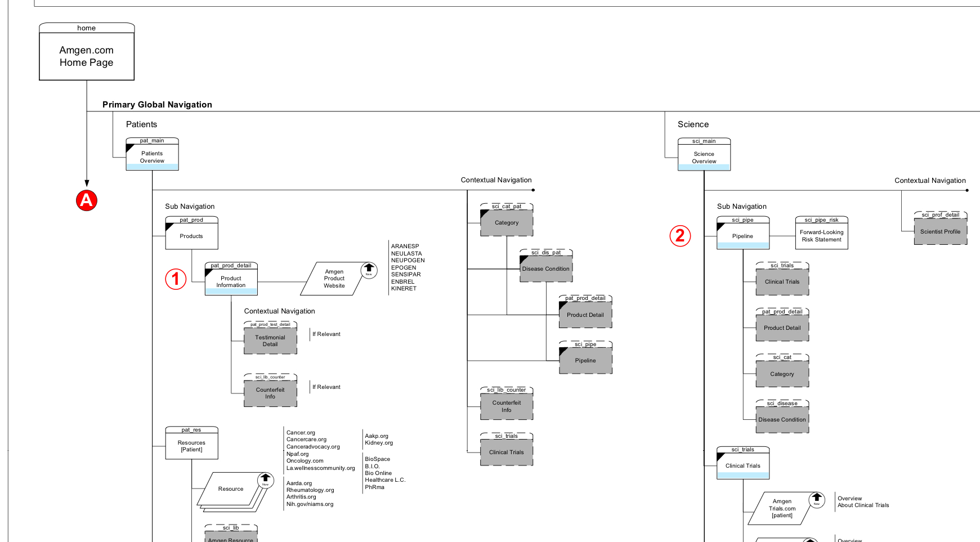The image size is (980, 542).
Task: Click the BioSpace resource entry
Action: pyautogui.click(x=377, y=459)
